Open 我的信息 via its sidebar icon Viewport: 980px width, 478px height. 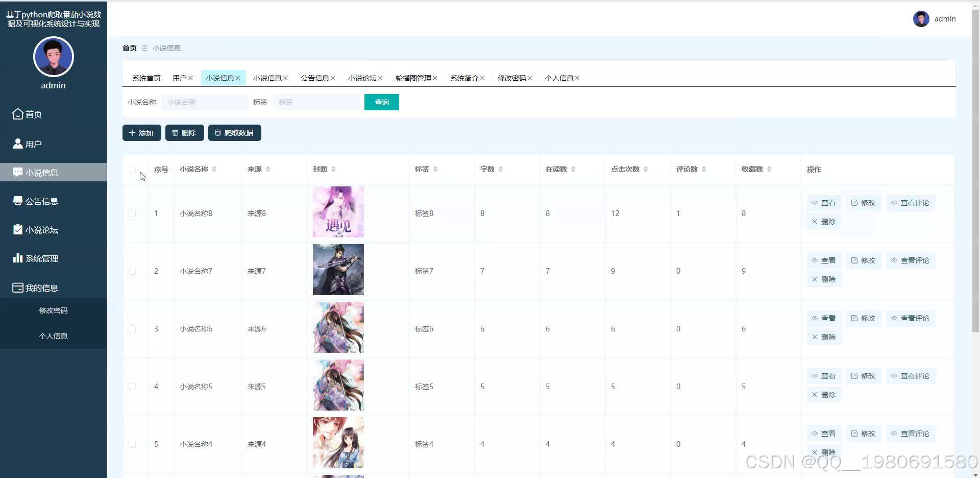[x=17, y=288]
